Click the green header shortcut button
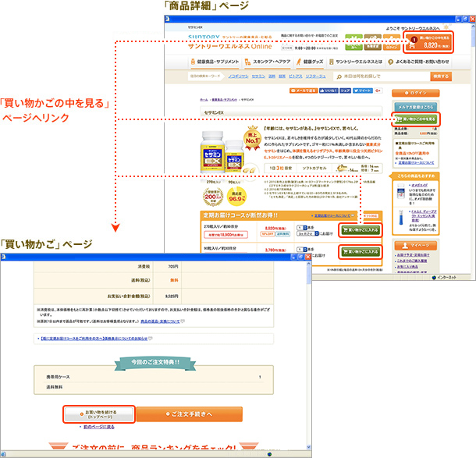The height and width of the screenshot is (458, 476). point(353,42)
